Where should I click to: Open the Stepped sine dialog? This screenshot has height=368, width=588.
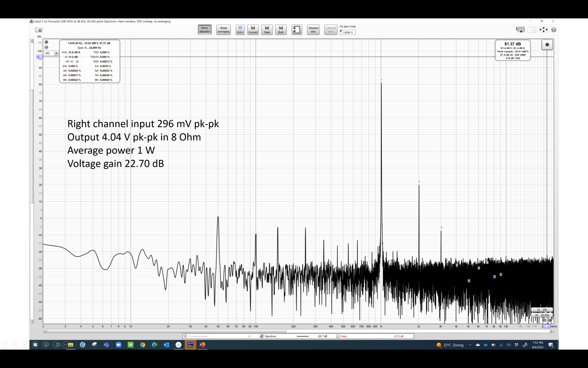coord(313,30)
